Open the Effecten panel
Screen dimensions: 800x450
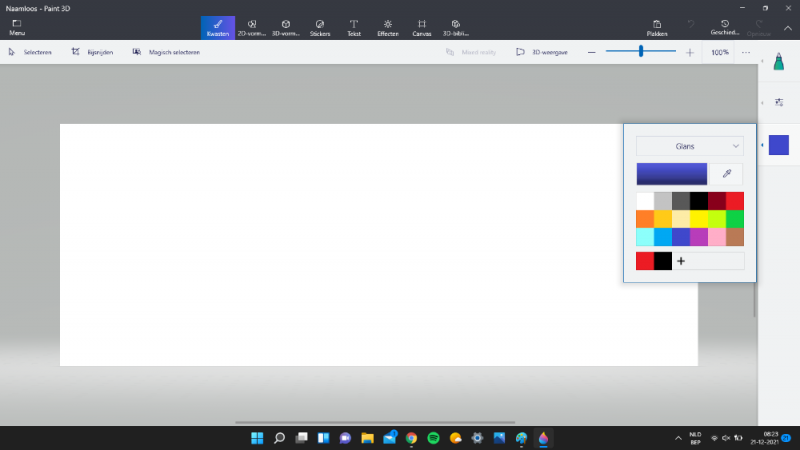click(388, 27)
